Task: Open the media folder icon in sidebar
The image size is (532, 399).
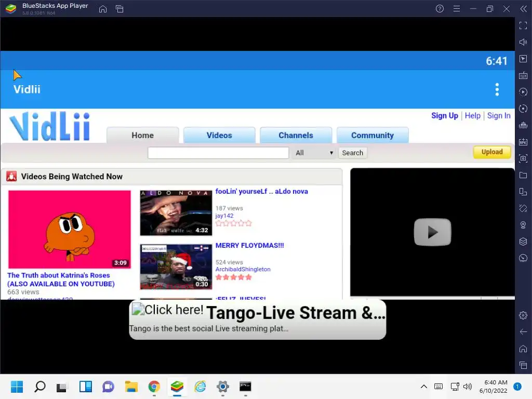Action: click(x=523, y=175)
